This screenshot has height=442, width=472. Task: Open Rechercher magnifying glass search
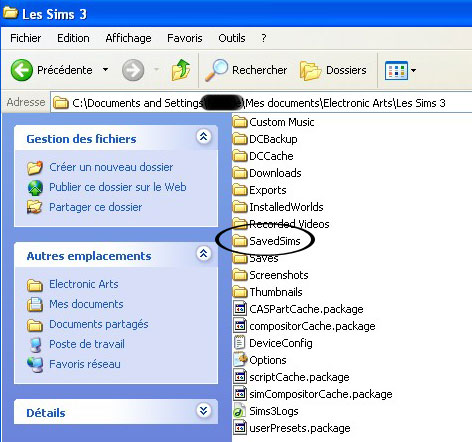[216, 70]
